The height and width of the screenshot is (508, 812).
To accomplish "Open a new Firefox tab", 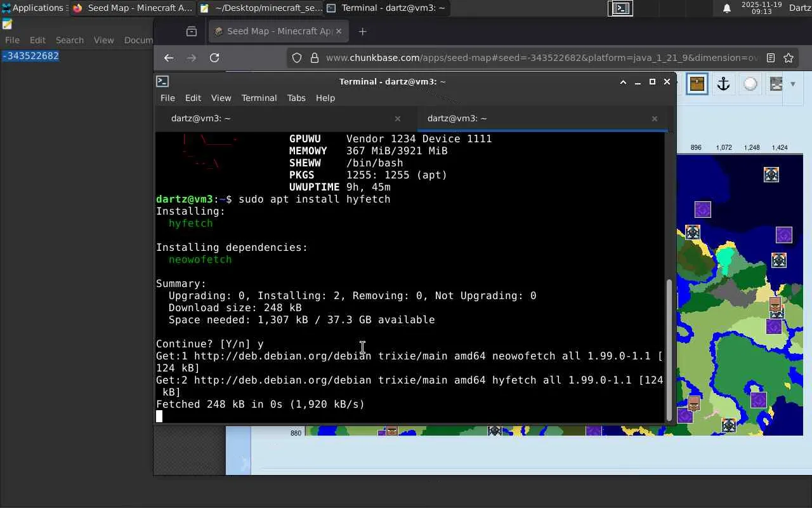I will (362, 31).
